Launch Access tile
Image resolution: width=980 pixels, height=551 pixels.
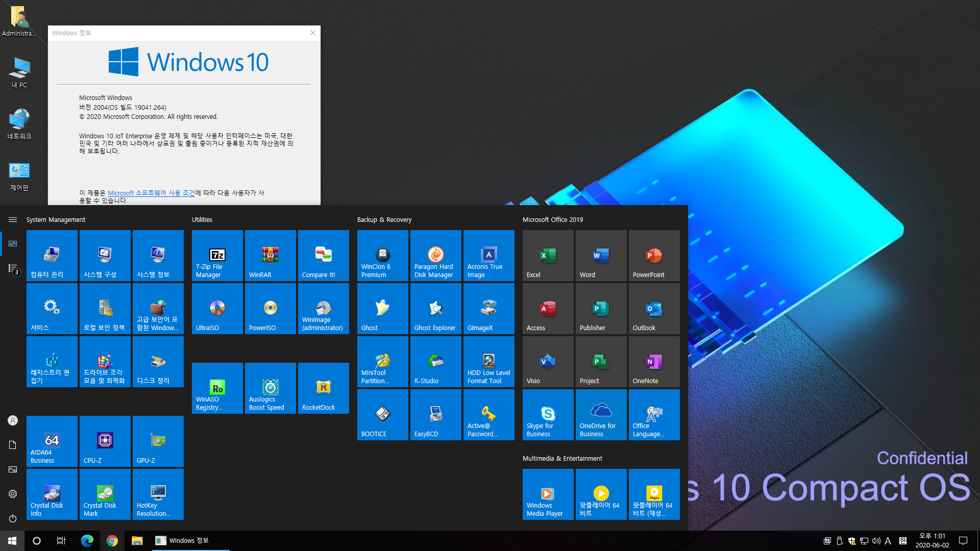[548, 309]
